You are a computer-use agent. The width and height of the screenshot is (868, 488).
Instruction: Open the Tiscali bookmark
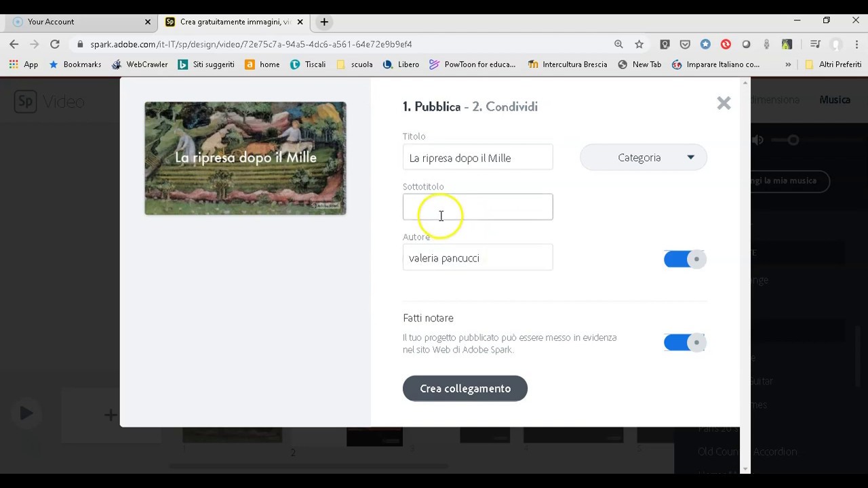click(x=308, y=64)
